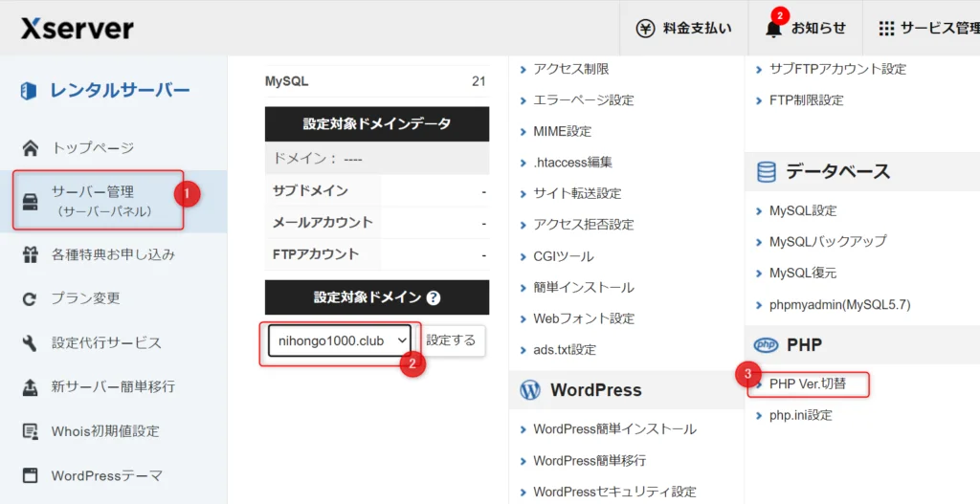Open 設定代行サービス menu item

click(x=106, y=343)
